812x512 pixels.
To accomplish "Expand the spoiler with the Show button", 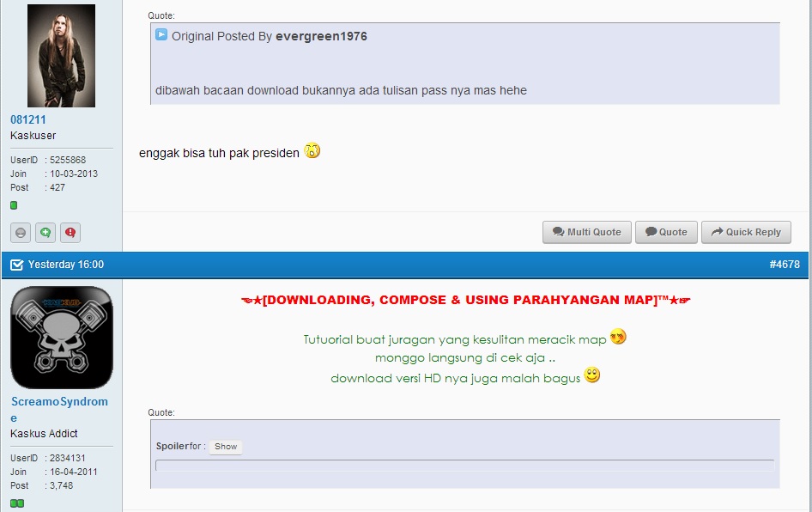I will [226, 447].
